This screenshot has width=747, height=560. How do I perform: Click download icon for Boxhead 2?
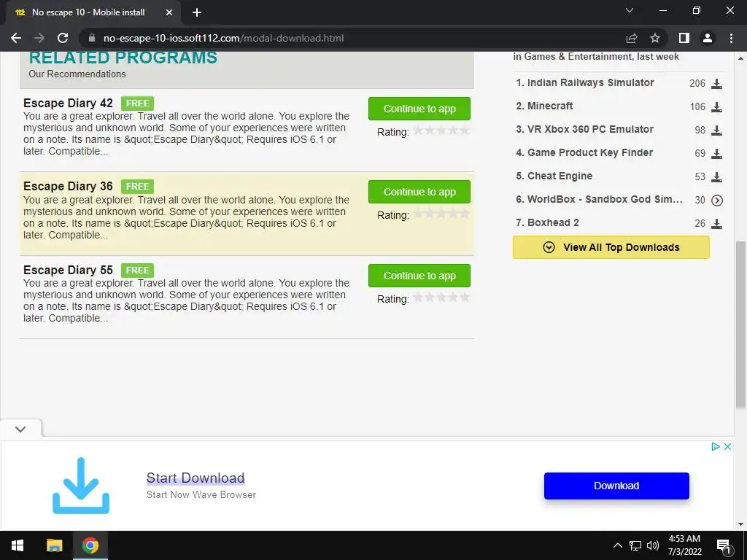[716, 224]
